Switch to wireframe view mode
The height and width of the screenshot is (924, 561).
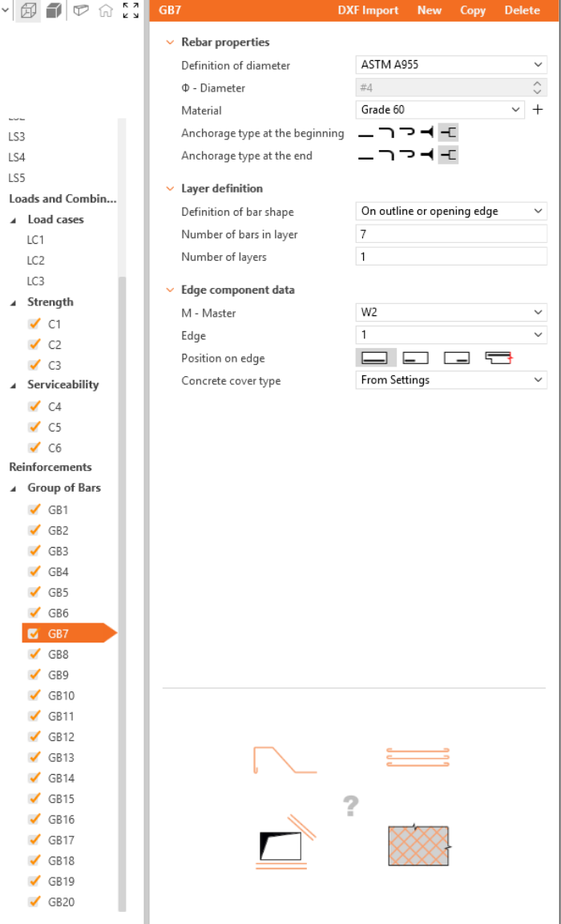point(28,10)
